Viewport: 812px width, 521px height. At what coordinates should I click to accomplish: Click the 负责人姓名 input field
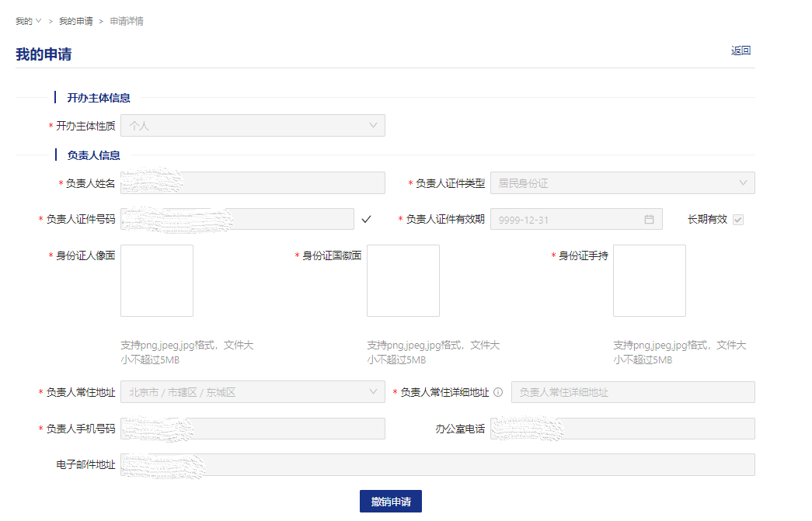pyautogui.click(x=253, y=183)
